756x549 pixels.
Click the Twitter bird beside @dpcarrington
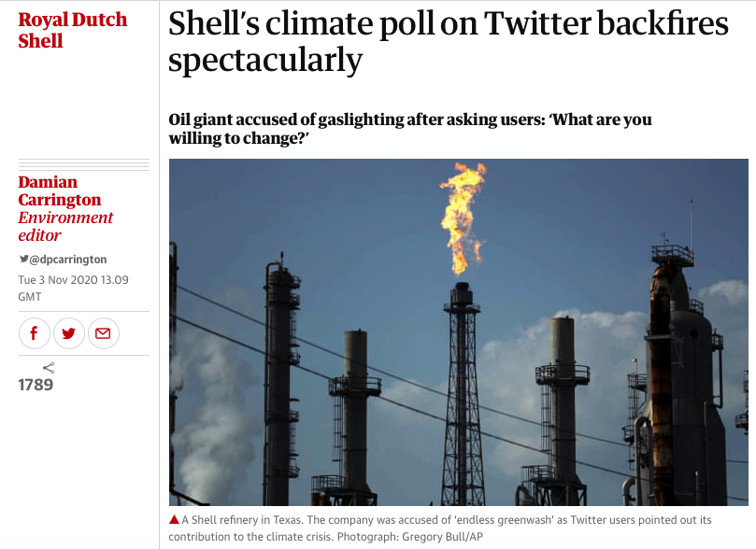23,260
